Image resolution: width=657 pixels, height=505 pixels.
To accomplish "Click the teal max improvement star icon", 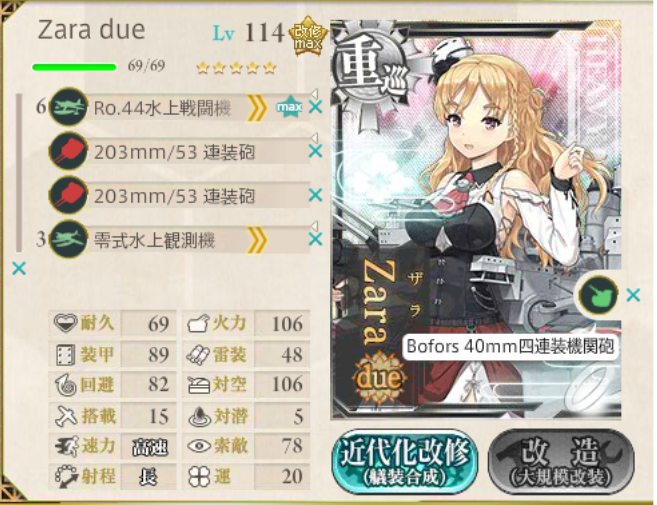I will click(x=289, y=107).
